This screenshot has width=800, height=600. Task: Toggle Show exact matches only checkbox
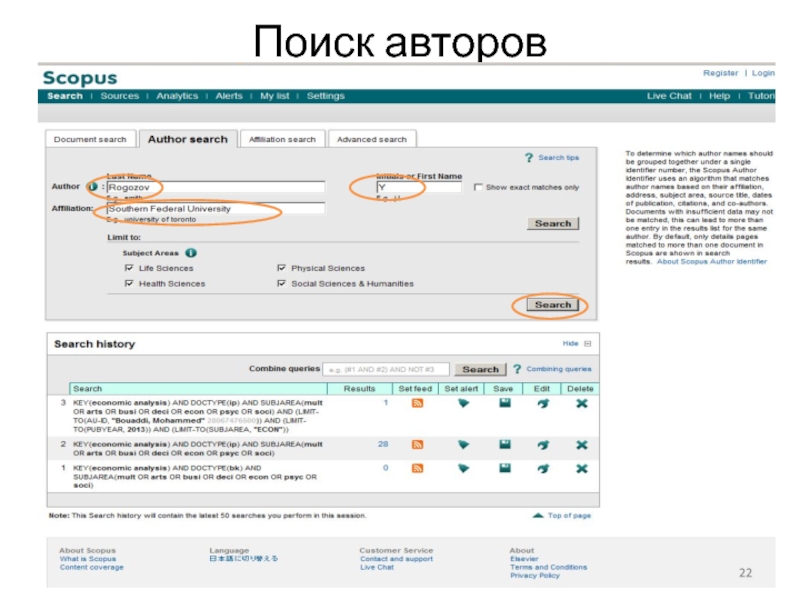pyautogui.click(x=478, y=187)
